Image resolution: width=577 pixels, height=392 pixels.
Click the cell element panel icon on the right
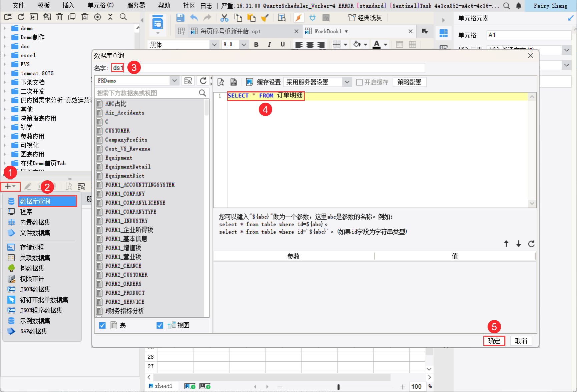pyautogui.click(x=444, y=33)
